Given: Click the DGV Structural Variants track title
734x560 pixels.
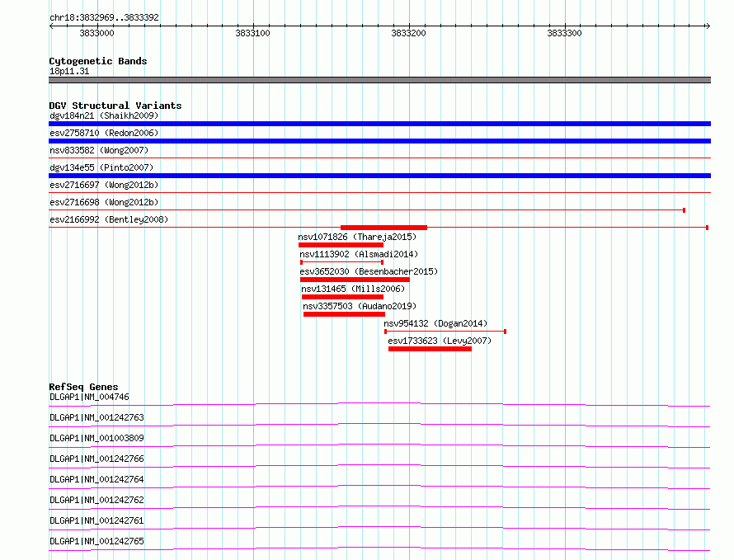Looking at the screenshot, I should coord(115,106).
